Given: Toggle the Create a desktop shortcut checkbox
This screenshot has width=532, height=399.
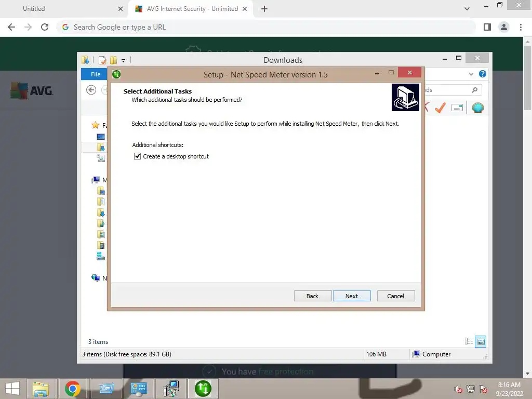Looking at the screenshot, I should [137, 156].
